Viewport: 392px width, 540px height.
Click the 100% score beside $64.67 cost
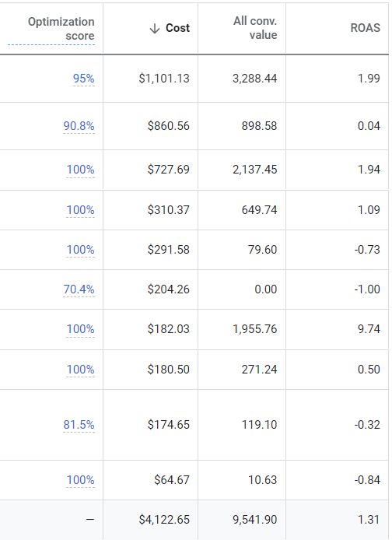click(x=81, y=480)
